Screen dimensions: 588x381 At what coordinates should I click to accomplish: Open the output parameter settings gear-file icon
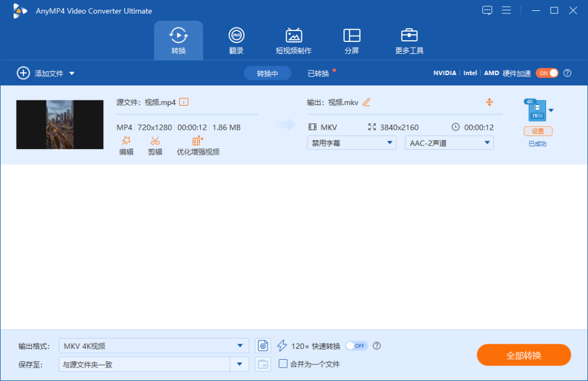(263, 345)
